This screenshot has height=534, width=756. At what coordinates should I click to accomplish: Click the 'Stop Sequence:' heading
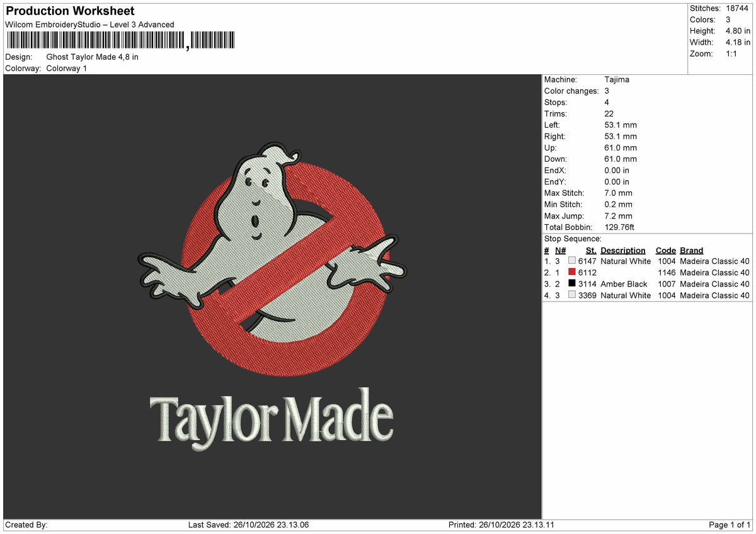tap(573, 239)
